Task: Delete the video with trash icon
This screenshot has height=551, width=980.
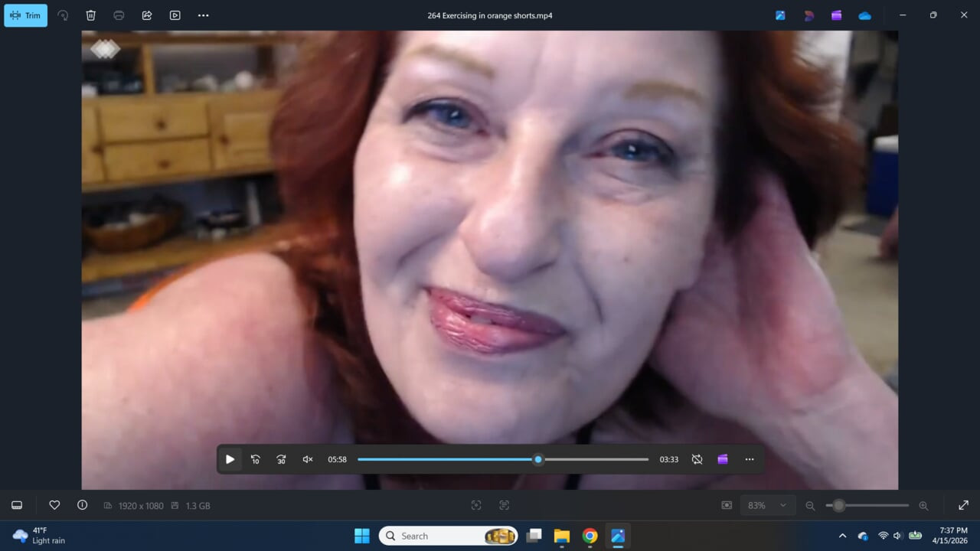Action: (x=90, y=15)
